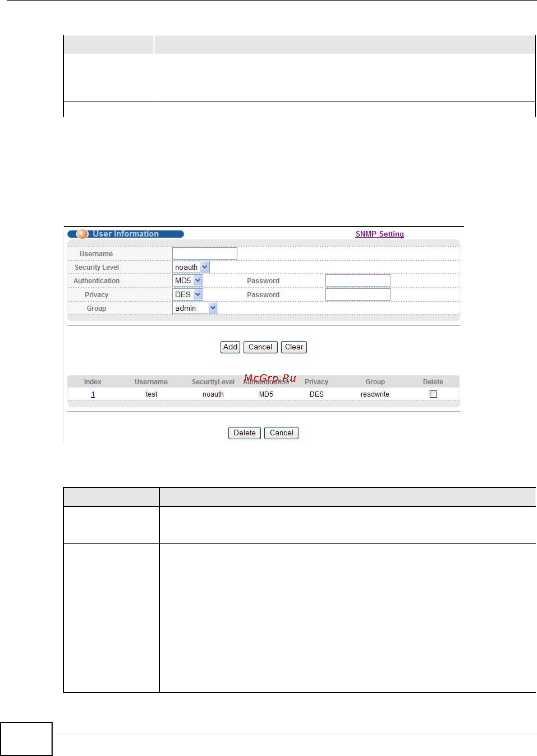Click the Index column header

[93, 382]
